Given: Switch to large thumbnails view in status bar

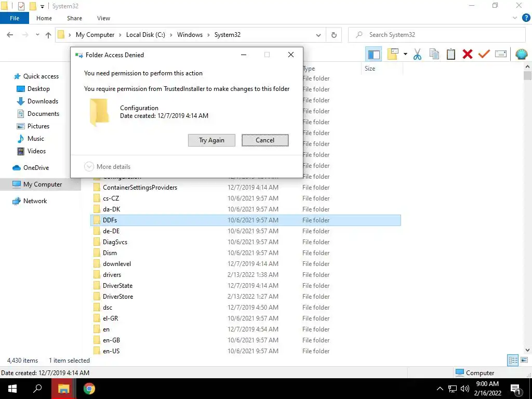Looking at the screenshot, I should (x=524, y=361).
